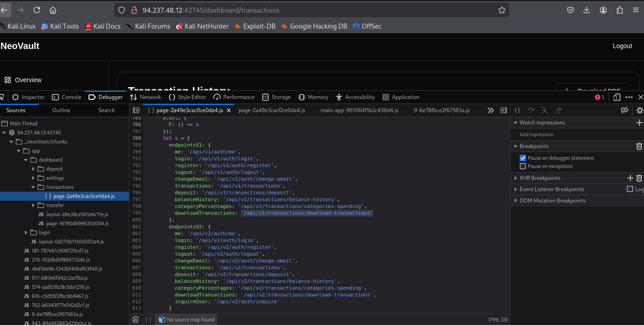
Task: Toggle the sources pane collapse icon
Action: [136, 110]
